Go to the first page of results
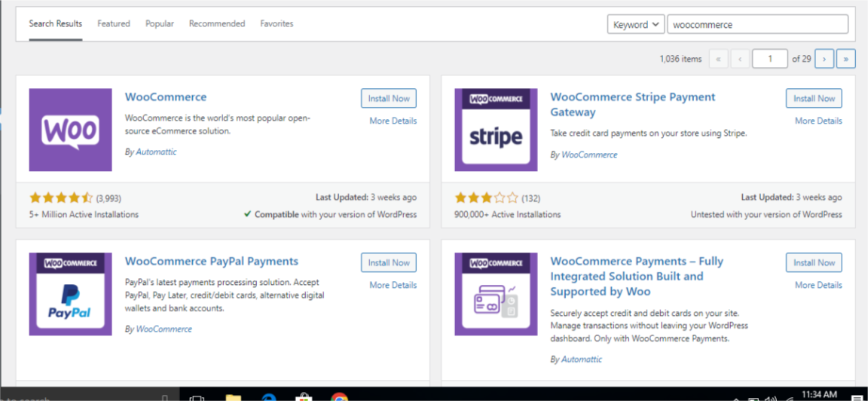Screen dimensions: 868x401 [x=719, y=59]
